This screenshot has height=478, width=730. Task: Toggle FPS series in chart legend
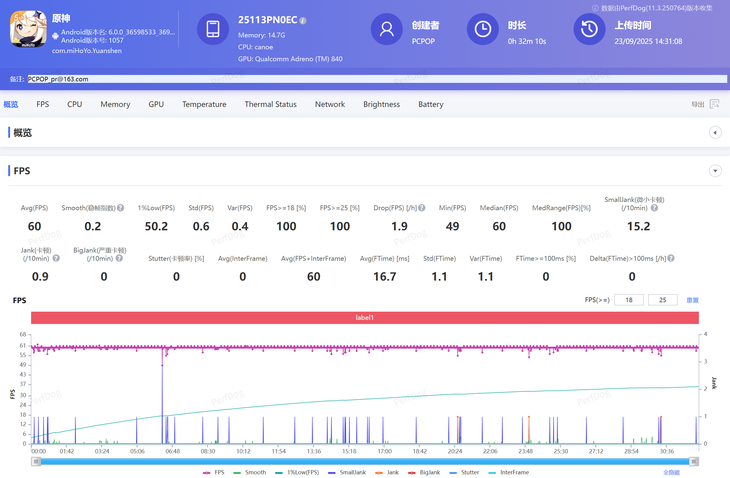point(213,472)
